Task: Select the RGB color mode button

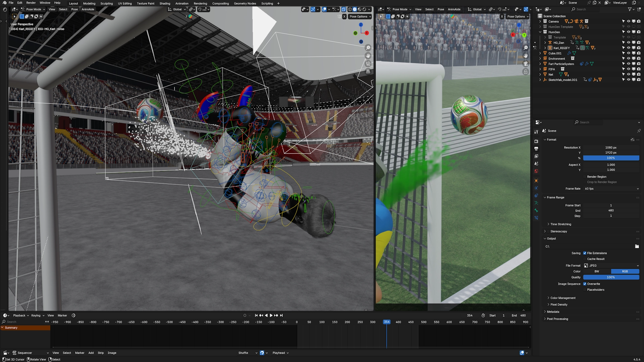Action: click(625, 271)
